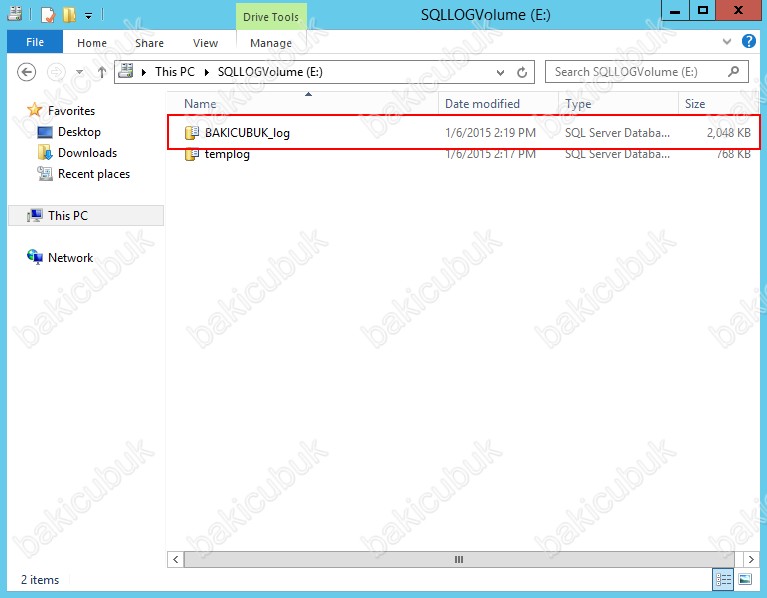Click the Back navigation arrow
This screenshot has height=598, width=767.
[26, 72]
